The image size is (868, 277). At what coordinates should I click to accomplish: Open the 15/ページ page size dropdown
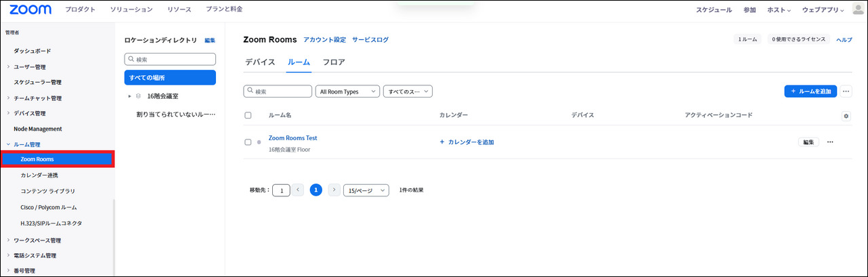pos(366,190)
